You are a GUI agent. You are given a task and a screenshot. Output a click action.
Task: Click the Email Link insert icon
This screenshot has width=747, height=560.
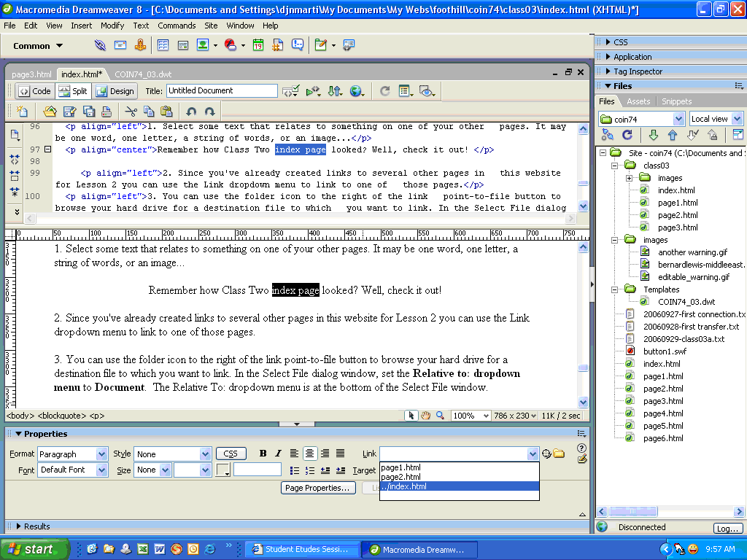(120, 45)
